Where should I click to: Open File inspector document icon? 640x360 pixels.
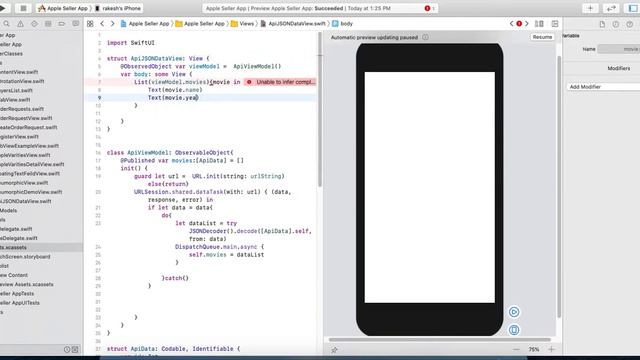click(x=602, y=24)
